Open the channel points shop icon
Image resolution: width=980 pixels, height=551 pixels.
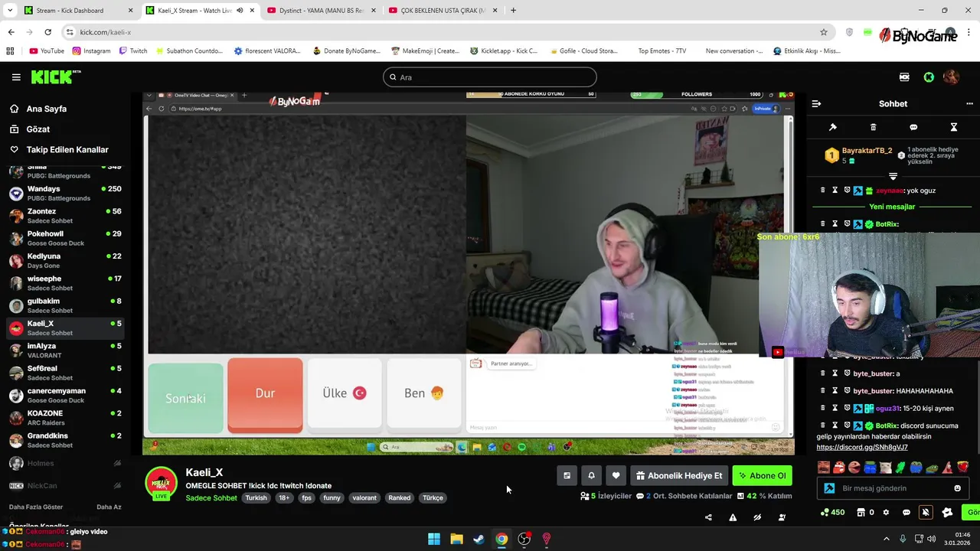coord(861,513)
